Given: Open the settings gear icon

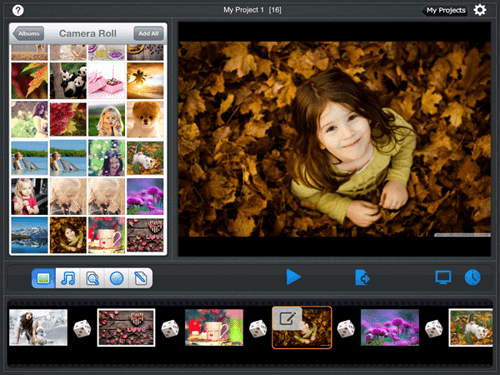Looking at the screenshot, I should (x=480, y=10).
